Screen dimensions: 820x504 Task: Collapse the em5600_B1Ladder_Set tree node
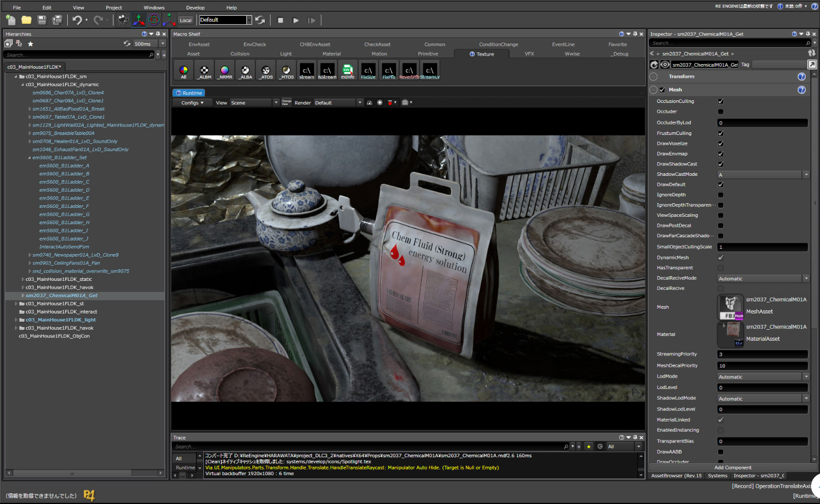[x=29, y=157]
